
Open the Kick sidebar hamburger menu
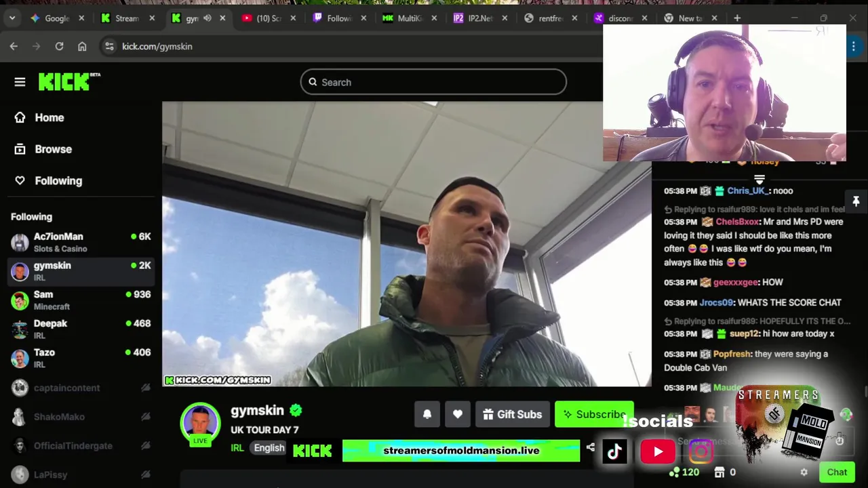pyautogui.click(x=20, y=82)
